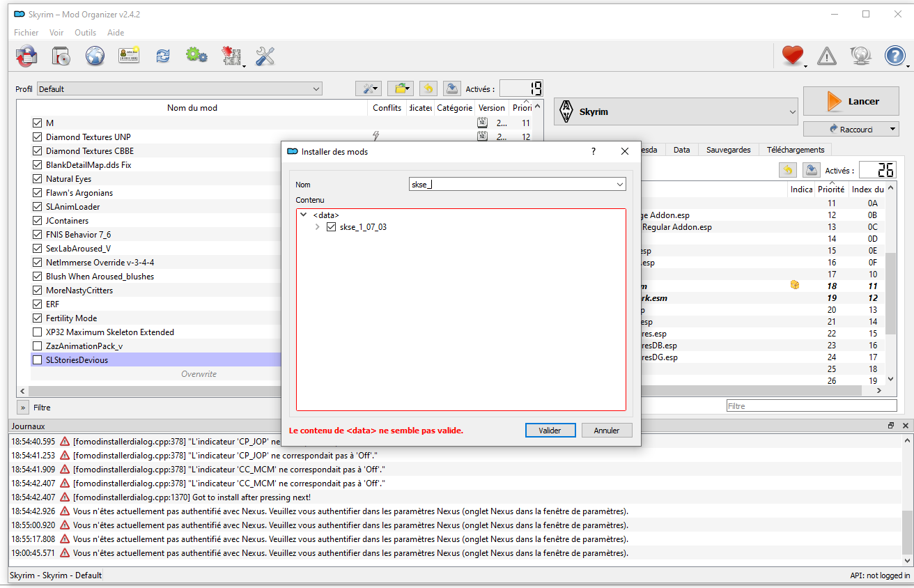
Task: Click the install mod from archive icon
Action: pyautogui.click(x=61, y=56)
